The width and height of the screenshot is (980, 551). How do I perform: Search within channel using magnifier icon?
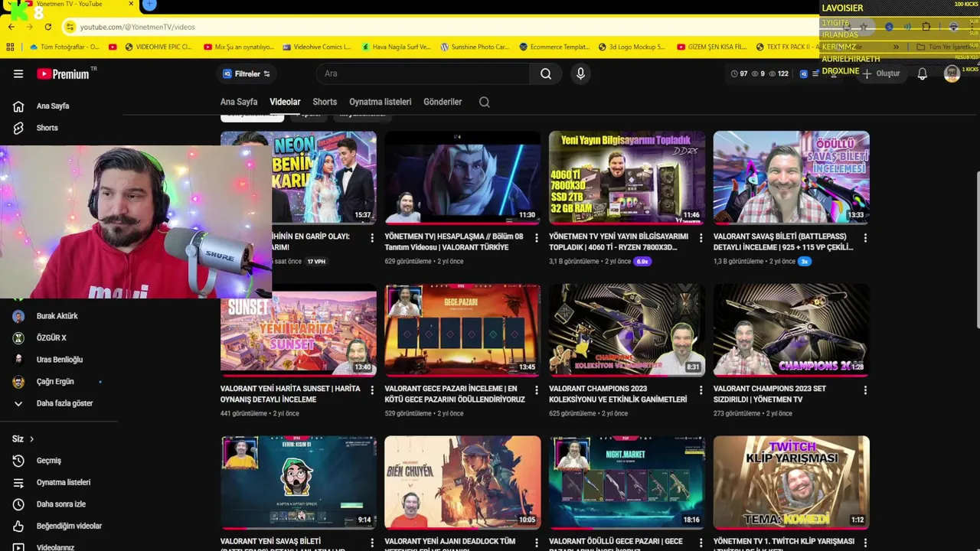(485, 102)
